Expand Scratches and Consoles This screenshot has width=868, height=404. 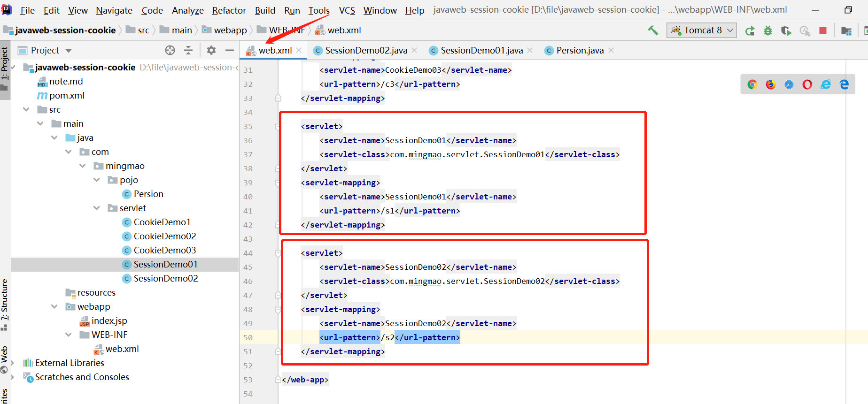[x=13, y=377]
